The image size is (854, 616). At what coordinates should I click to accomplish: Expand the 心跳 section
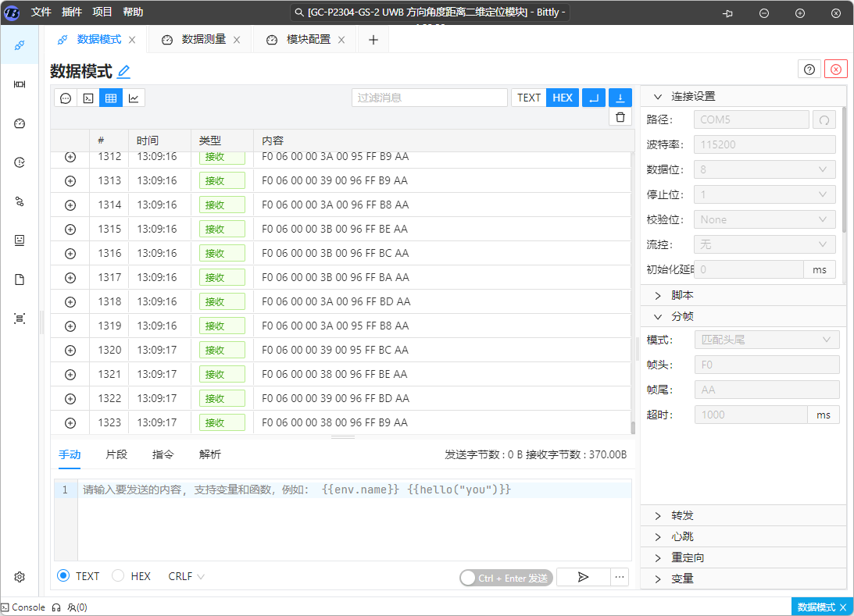pyautogui.click(x=682, y=536)
